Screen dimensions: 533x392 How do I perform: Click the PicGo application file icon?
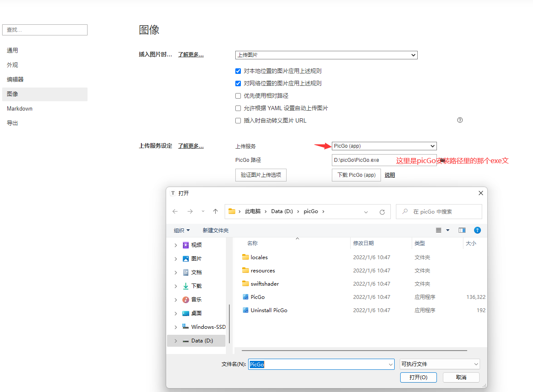coord(246,297)
